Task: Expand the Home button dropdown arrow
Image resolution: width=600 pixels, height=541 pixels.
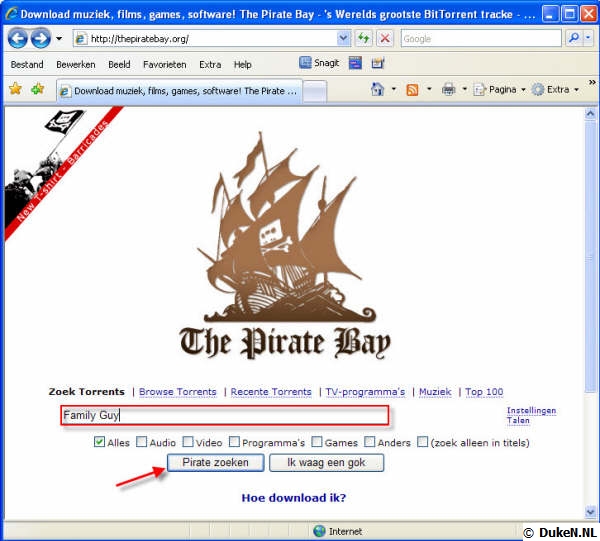Action: tap(394, 90)
